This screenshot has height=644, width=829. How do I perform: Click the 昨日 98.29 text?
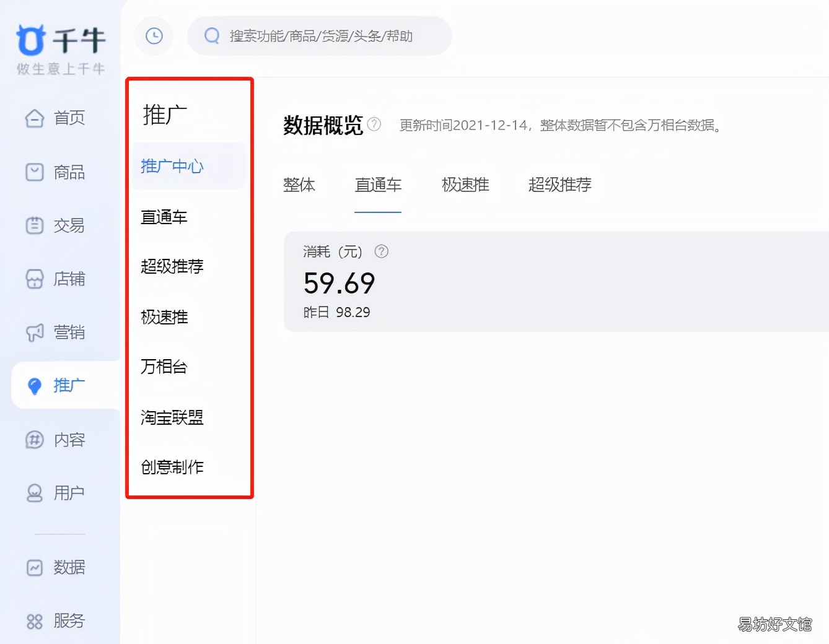(x=337, y=312)
